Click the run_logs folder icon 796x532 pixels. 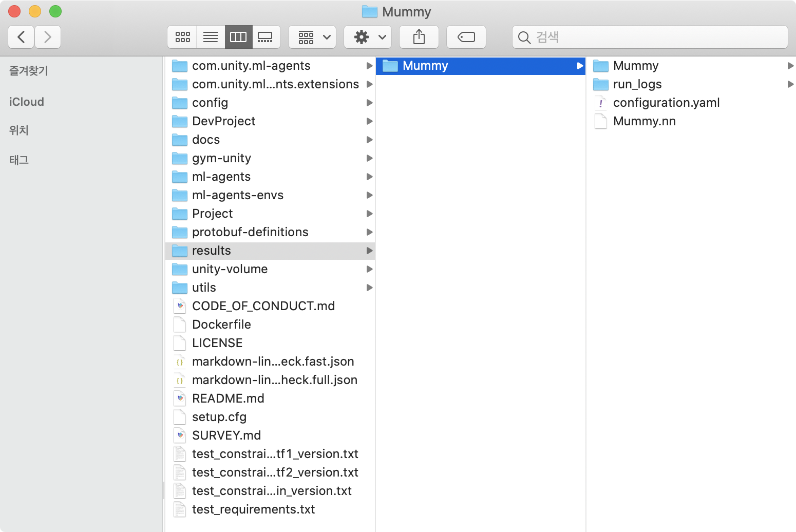(x=601, y=84)
